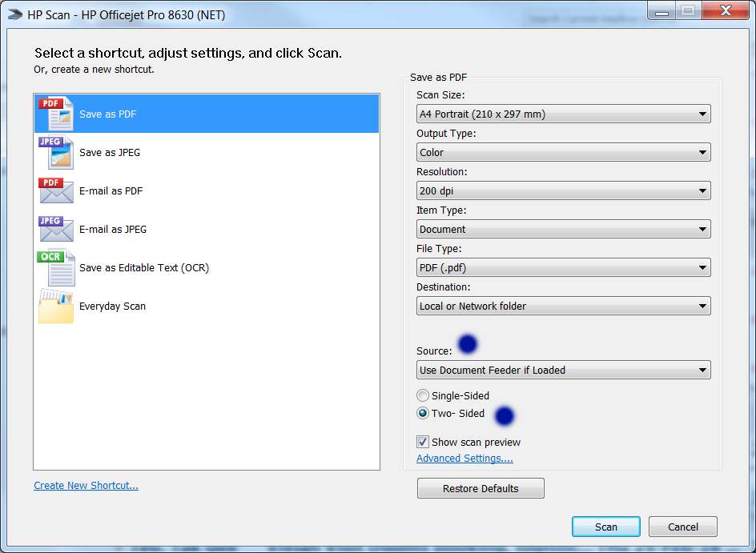Image resolution: width=756 pixels, height=553 pixels.
Task: Click the Save as PDF shortcut icon
Action: (x=54, y=113)
